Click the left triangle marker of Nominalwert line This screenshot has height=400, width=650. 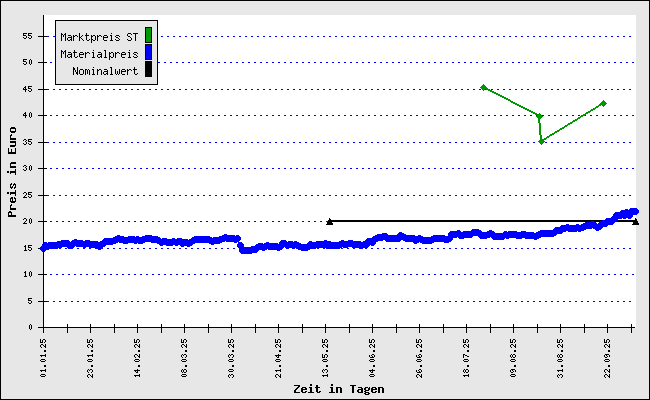pyautogui.click(x=330, y=221)
